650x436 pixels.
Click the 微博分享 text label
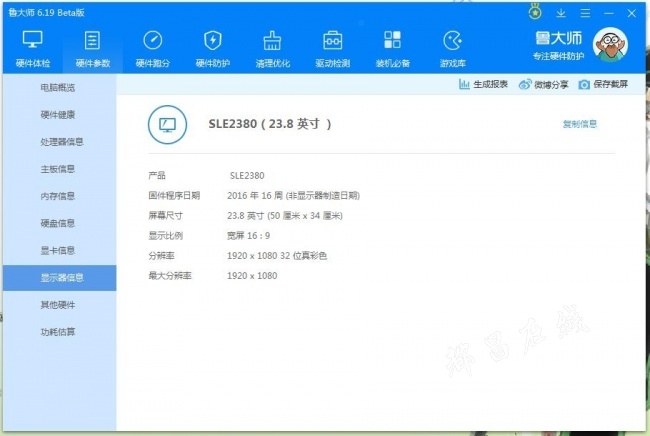point(551,85)
